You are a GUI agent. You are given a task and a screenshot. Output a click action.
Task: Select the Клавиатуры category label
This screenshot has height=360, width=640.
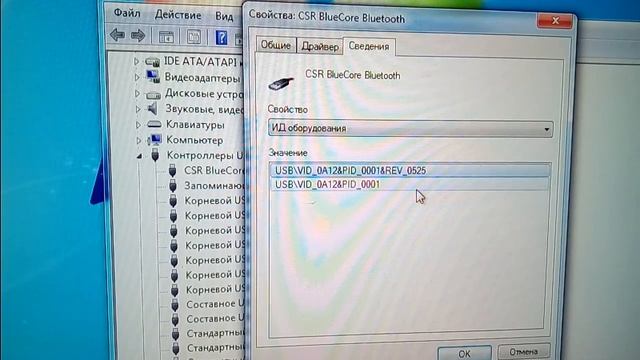point(195,124)
